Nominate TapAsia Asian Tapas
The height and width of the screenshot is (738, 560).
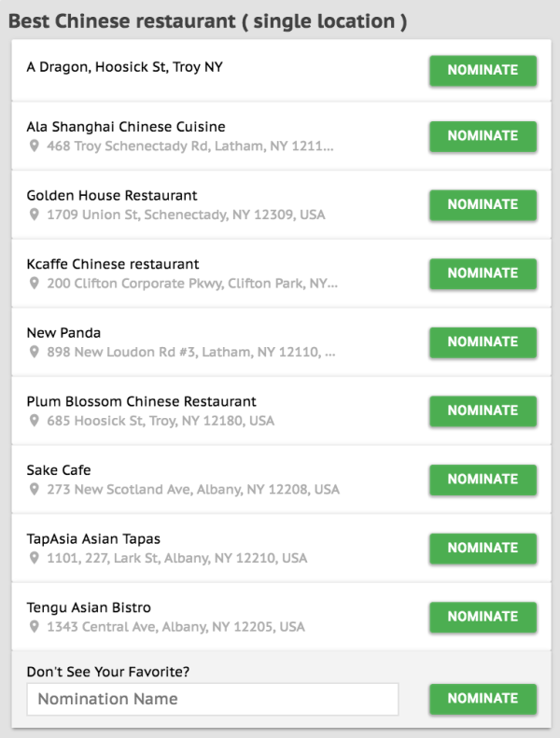point(483,549)
